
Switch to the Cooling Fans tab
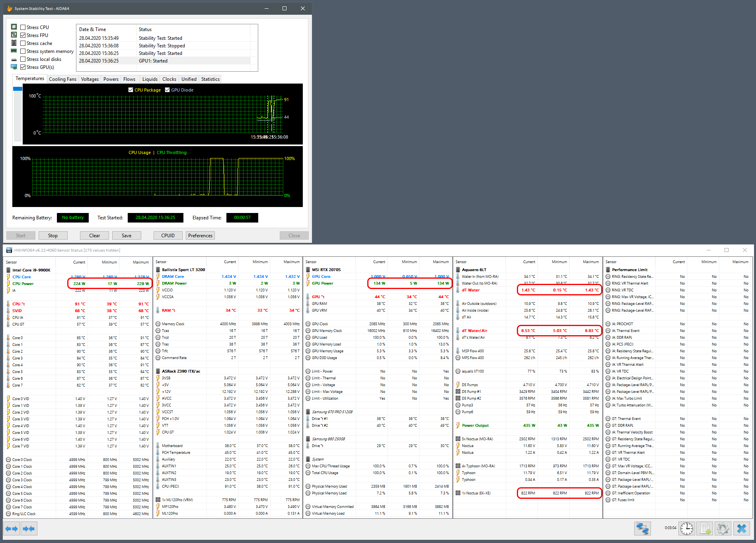[x=62, y=79]
